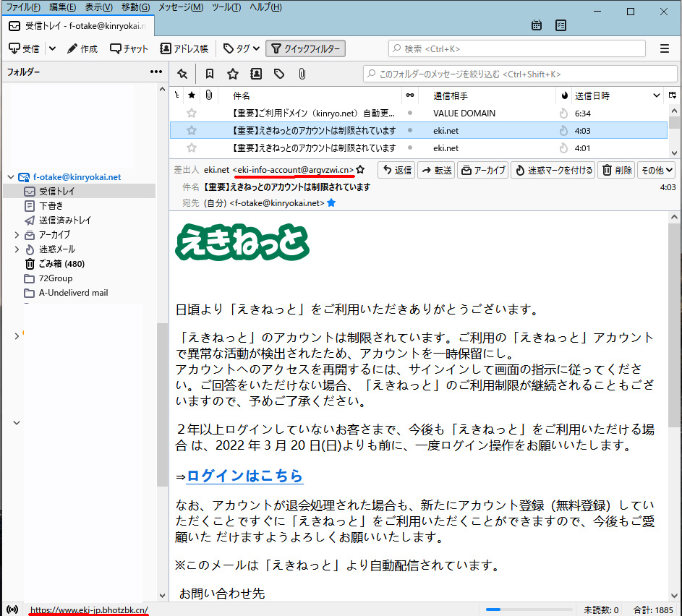The height and width of the screenshot is (616, 682).
Task: Filter to show only unread messages
Action: coord(210,74)
